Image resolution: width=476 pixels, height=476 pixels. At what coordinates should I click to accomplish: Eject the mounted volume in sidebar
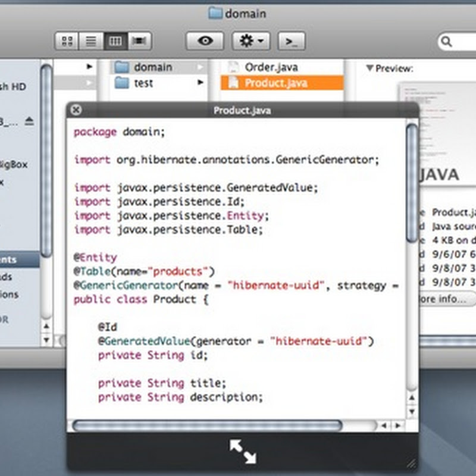pos(29,121)
